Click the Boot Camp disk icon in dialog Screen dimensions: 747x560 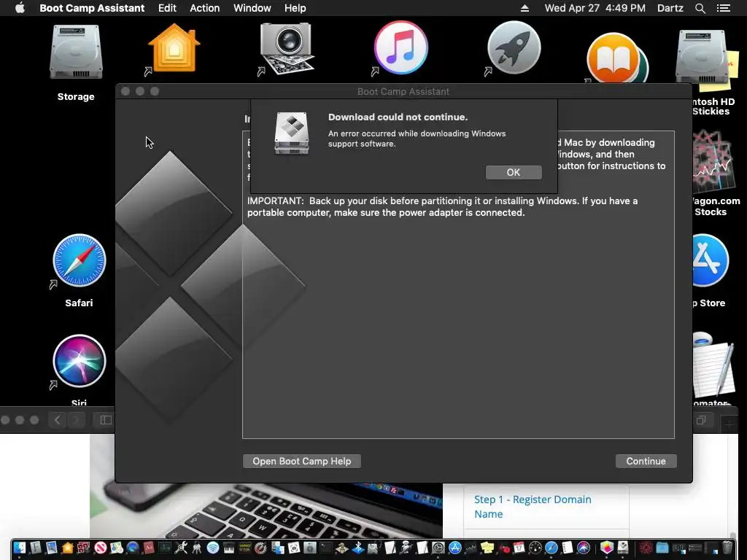point(292,133)
